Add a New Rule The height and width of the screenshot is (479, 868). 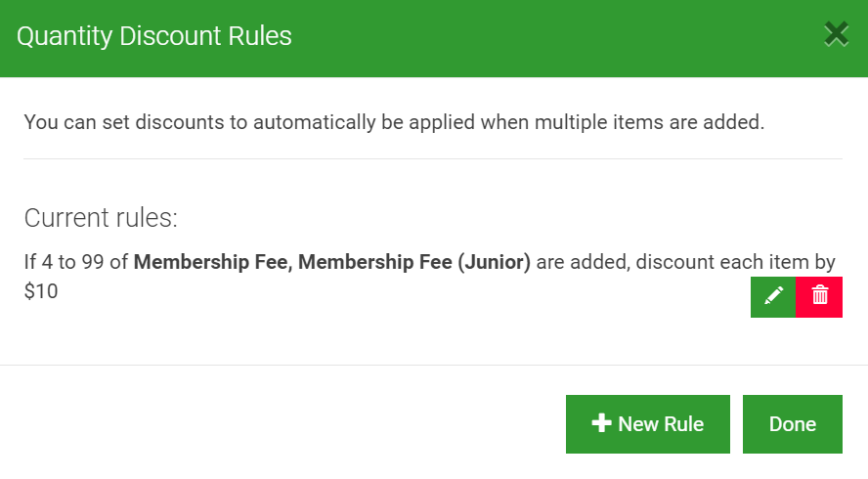point(648,424)
